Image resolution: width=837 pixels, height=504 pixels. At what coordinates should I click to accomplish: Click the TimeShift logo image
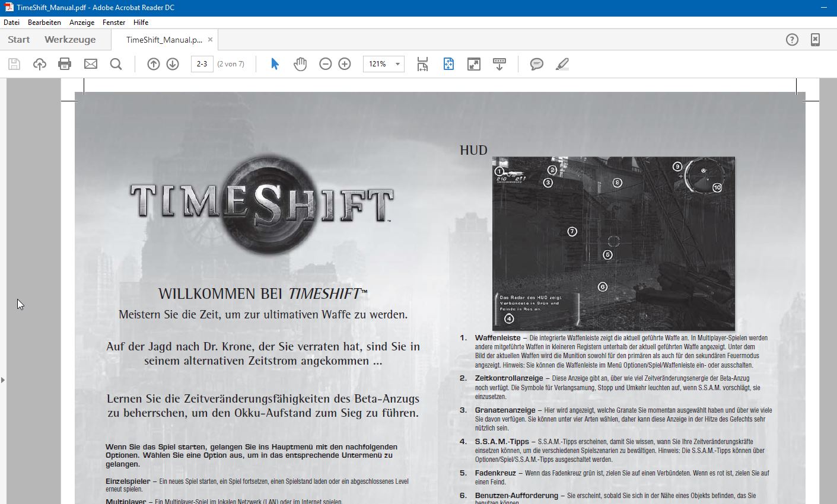(x=262, y=205)
